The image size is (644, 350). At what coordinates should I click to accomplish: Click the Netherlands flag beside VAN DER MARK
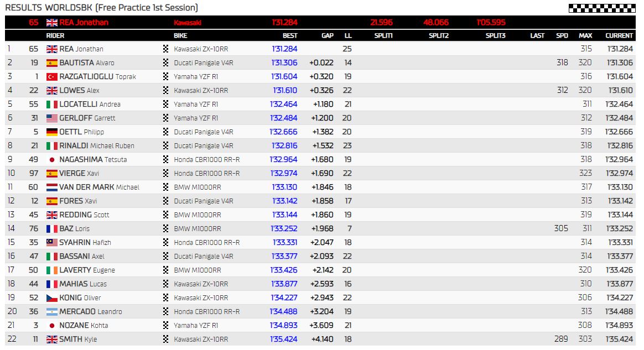pos(52,187)
